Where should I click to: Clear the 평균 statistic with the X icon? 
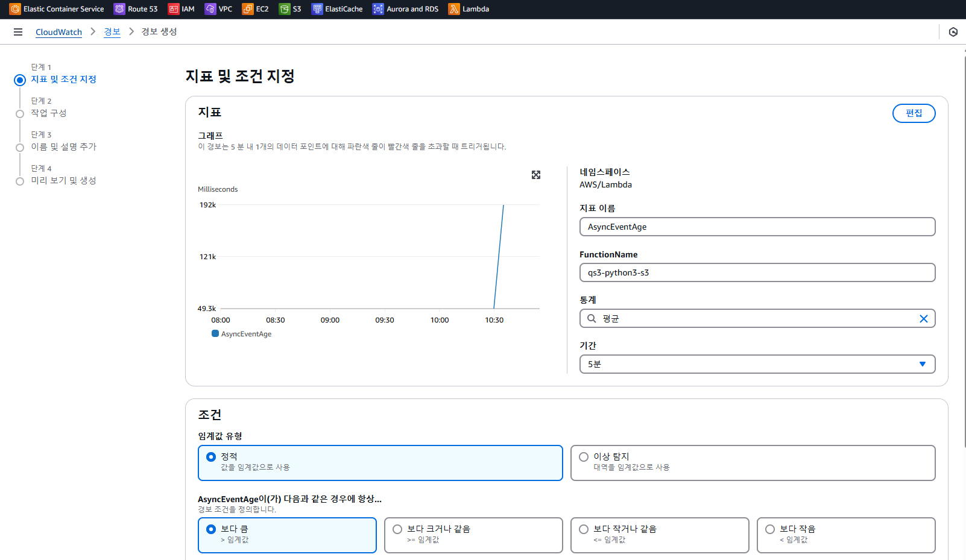coord(923,319)
